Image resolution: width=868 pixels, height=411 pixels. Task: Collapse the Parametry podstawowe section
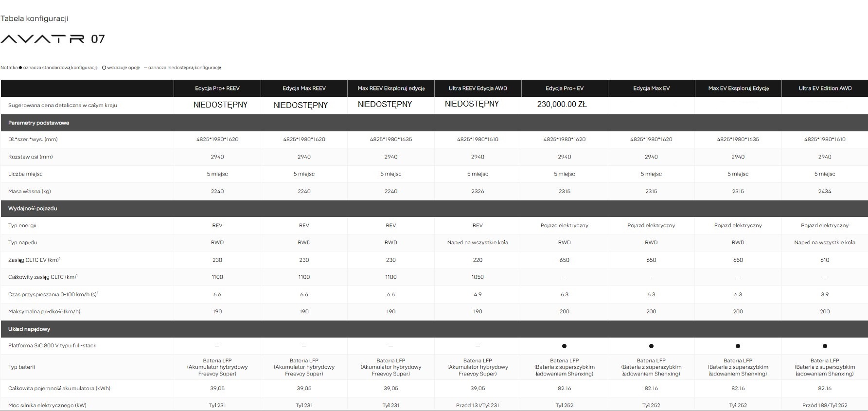(38, 123)
